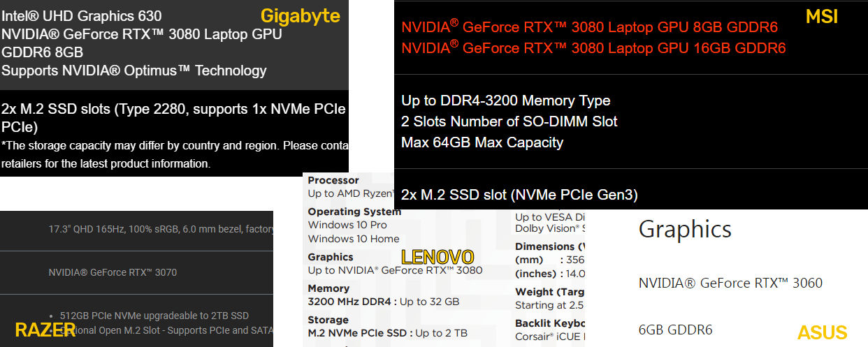The width and height of the screenshot is (868, 347).
Task: Click the red RTX 3080 8GB GDDR6 line
Action: (x=589, y=27)
